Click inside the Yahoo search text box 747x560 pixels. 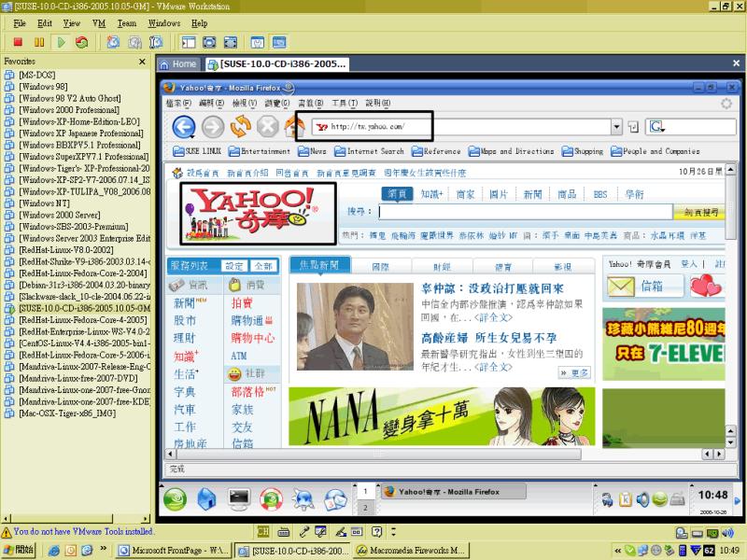526,212
